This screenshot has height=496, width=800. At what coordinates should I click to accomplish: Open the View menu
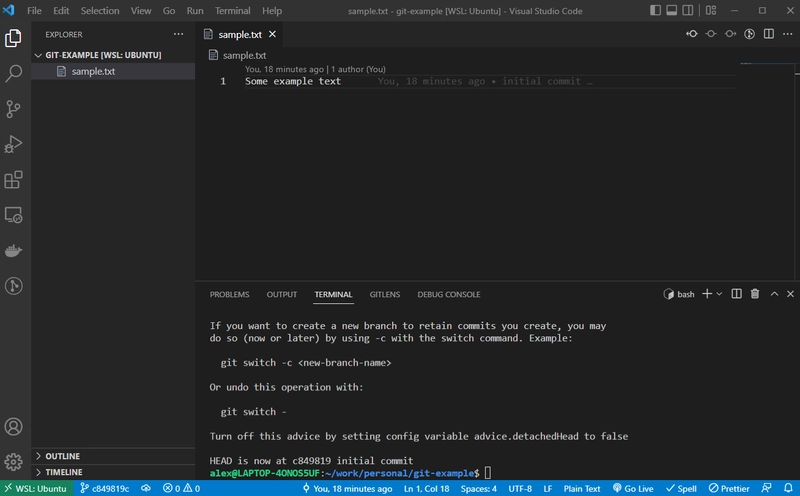tap(141, 10)
